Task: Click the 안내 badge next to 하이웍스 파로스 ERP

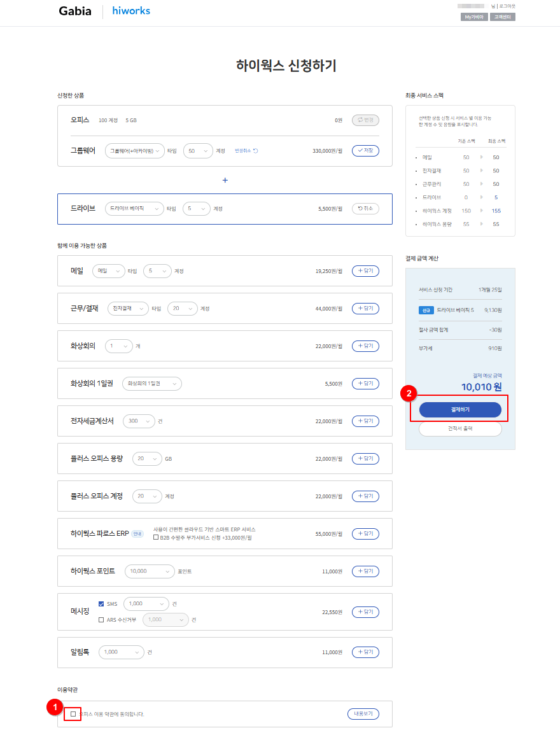Action: [137, 534]
